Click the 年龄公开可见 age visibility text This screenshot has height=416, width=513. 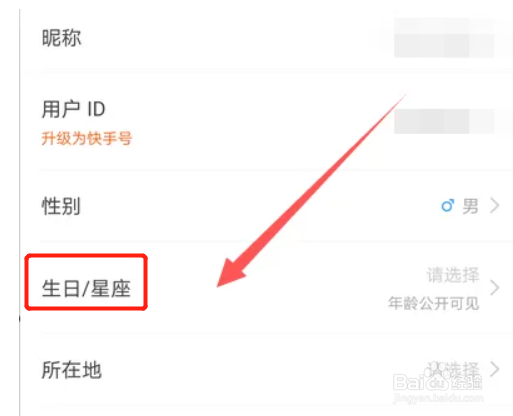(434, 303)
